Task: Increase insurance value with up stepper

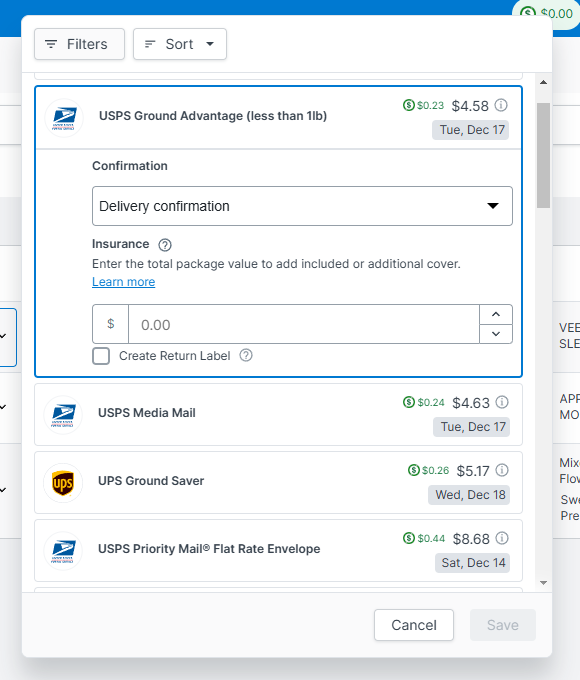Action: pyautogui.click(x=496, y=314)
